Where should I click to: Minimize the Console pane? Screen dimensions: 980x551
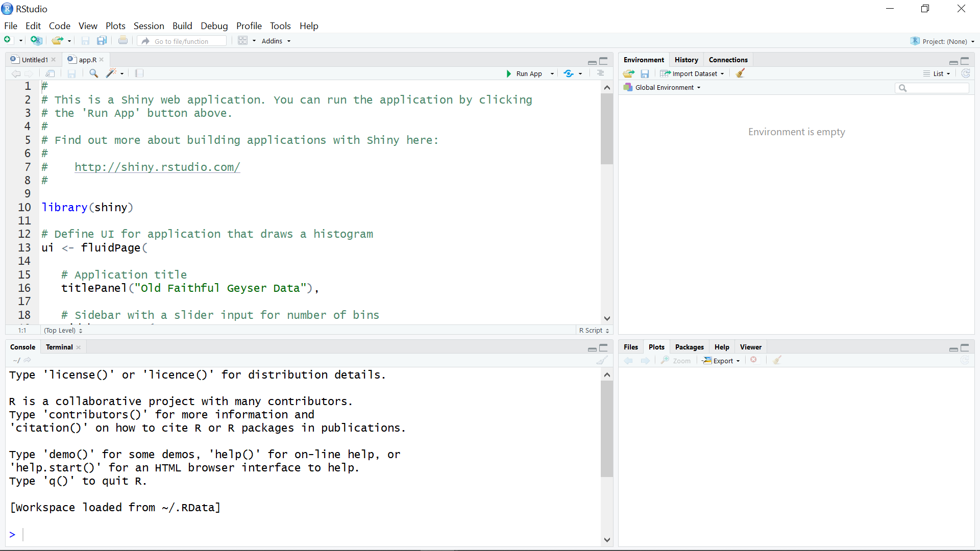[x=592, y=348]
